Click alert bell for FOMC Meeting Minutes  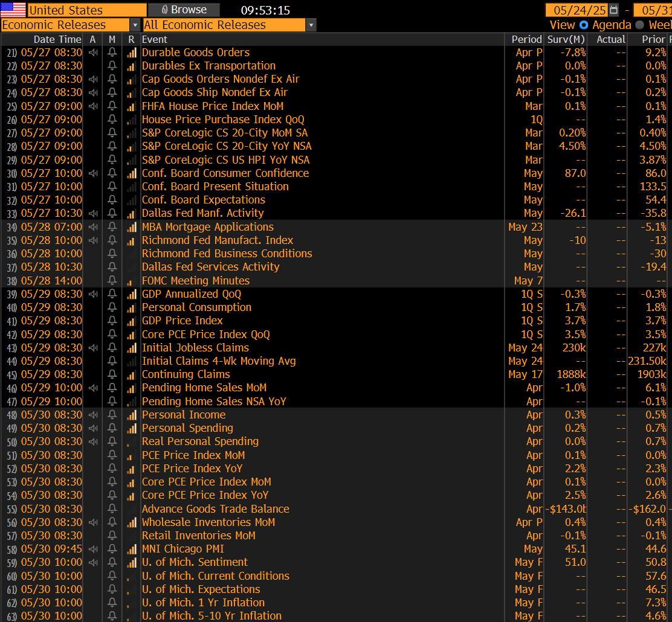[x=112, y=281]
